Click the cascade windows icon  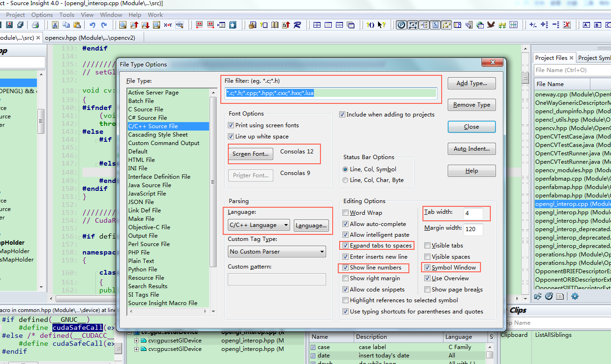[350, 25]
